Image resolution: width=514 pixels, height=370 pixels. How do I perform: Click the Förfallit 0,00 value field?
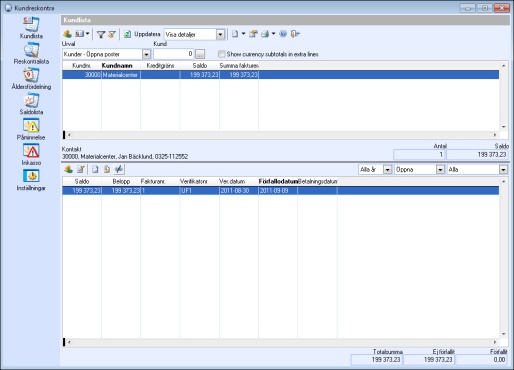coord(482,360)
